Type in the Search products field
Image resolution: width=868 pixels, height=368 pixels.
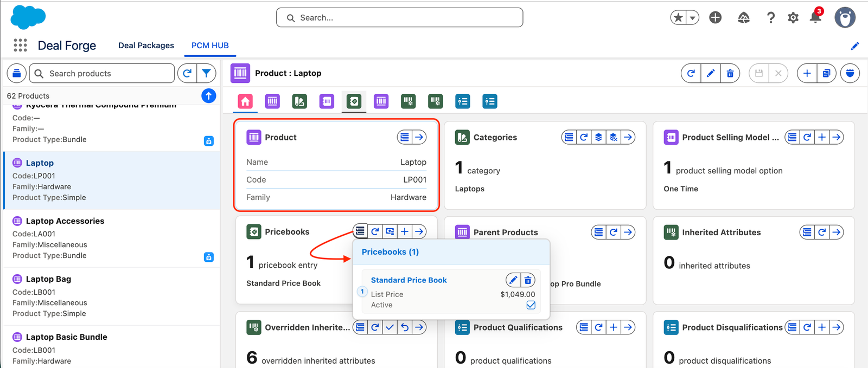click(x=102, y=73)
